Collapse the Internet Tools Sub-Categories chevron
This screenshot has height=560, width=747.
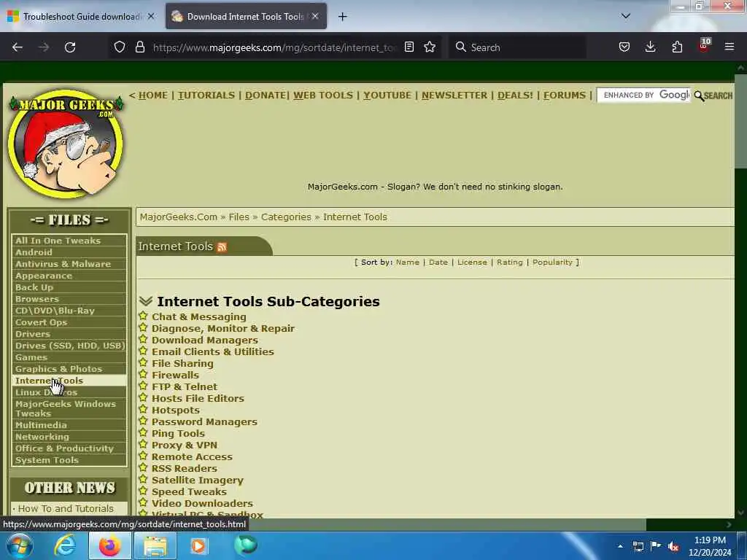pos(146,301)
